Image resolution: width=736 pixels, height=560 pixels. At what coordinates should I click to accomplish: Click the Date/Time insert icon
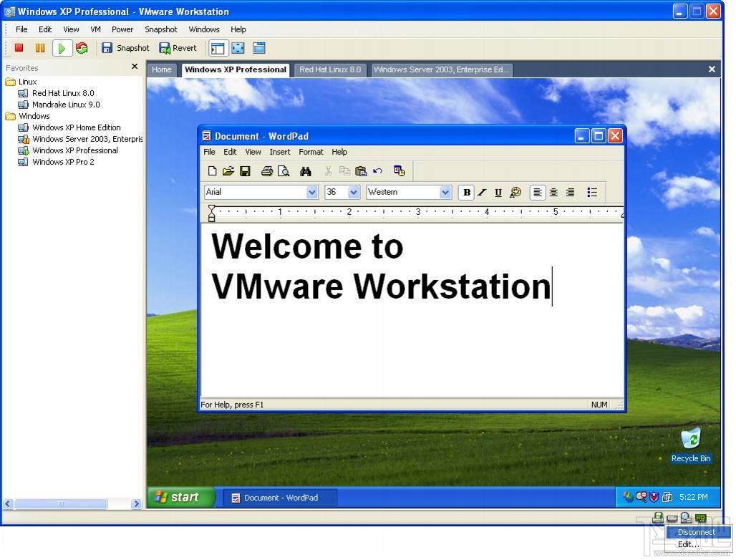tap(400, 170)
